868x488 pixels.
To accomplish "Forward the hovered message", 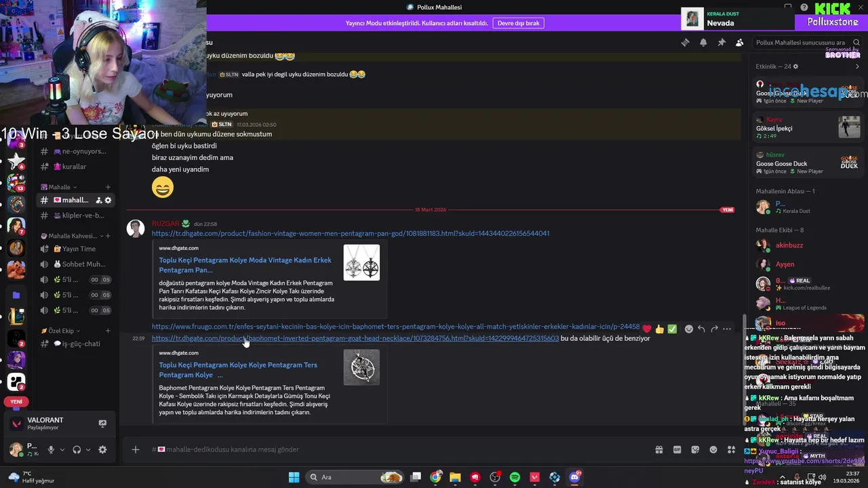I will coord(714,329).
